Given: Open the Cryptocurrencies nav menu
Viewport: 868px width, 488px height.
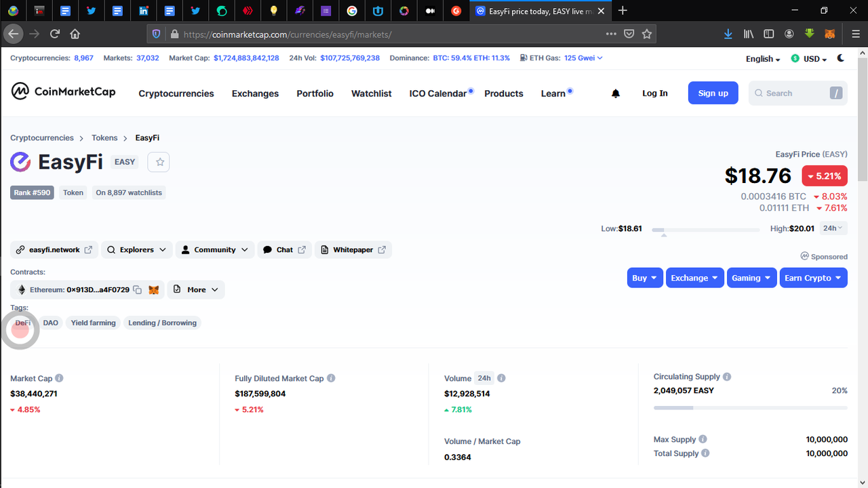Looking at the screenshot, I should [176, 94].
